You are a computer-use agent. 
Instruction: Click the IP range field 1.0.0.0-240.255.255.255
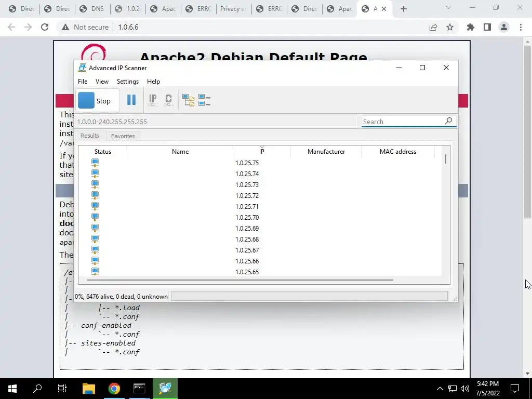pos(216,122)
